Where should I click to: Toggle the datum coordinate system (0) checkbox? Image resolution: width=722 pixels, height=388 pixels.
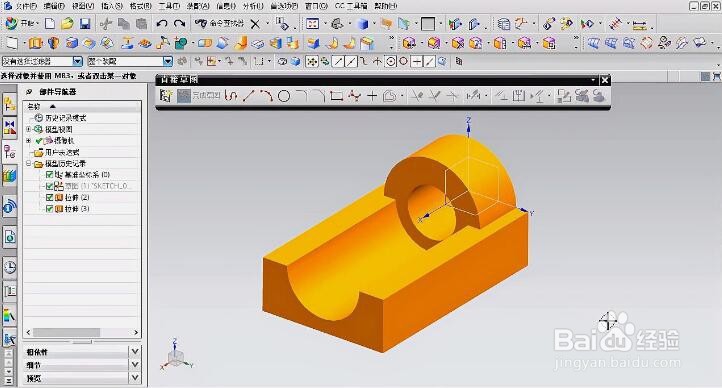49,175
